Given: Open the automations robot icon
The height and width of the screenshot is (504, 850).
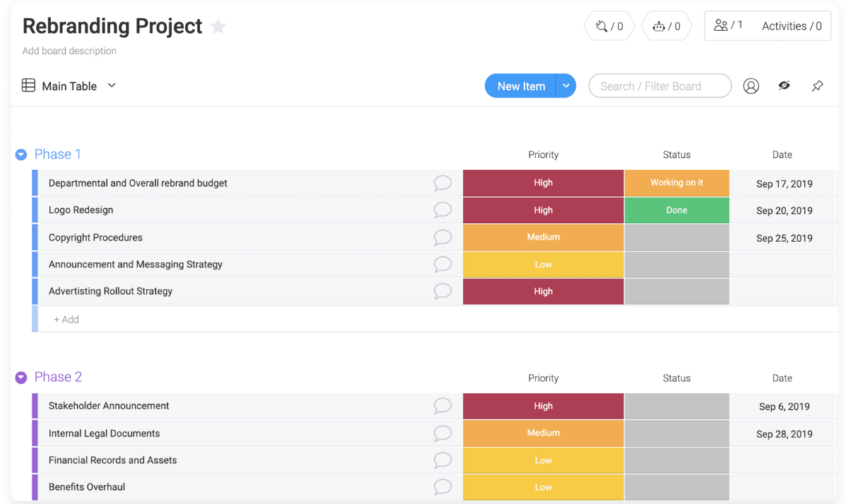Looking at the screenshot, I should point(667,26).
